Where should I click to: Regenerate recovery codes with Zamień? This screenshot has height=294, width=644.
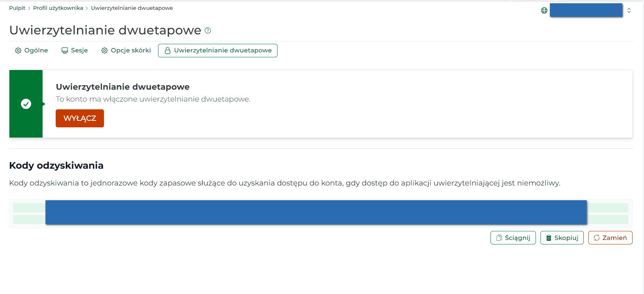[x=610, y=238]
